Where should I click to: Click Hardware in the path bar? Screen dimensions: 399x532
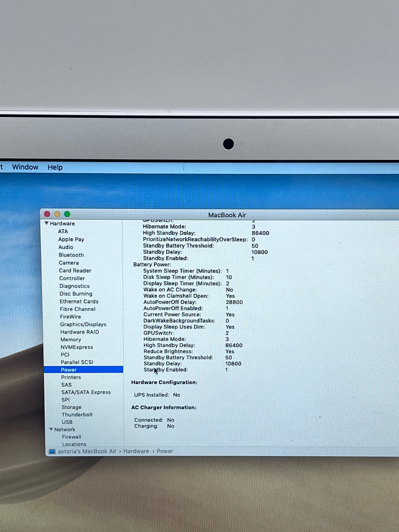[136, 451]
